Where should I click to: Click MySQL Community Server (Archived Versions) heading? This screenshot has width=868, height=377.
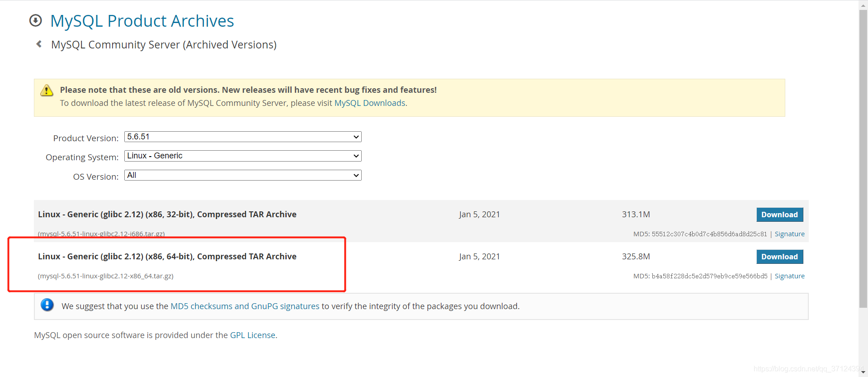click(x=164, y=45)
